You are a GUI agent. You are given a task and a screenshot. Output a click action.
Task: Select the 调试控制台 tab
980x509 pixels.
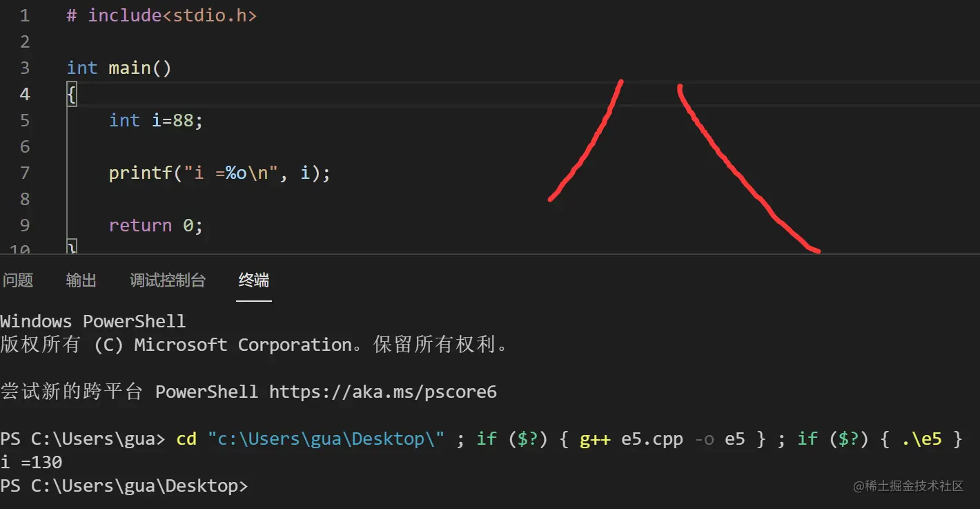tap(168, 280)
